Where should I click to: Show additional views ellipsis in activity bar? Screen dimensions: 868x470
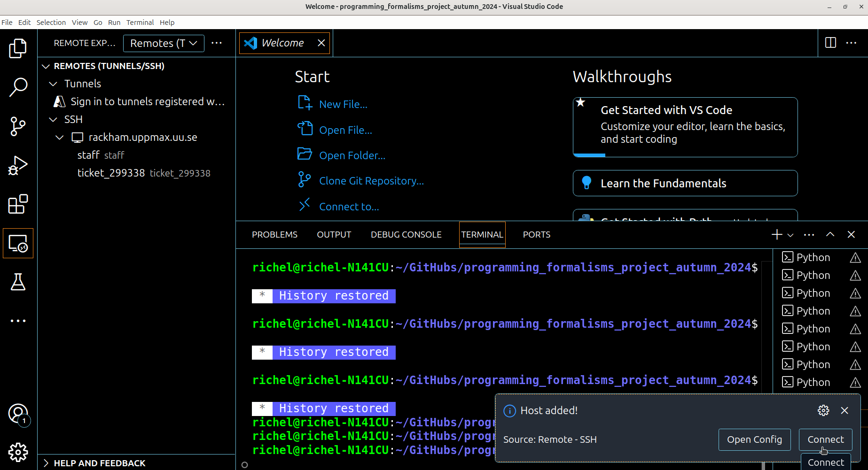click(x=18, y=321)
